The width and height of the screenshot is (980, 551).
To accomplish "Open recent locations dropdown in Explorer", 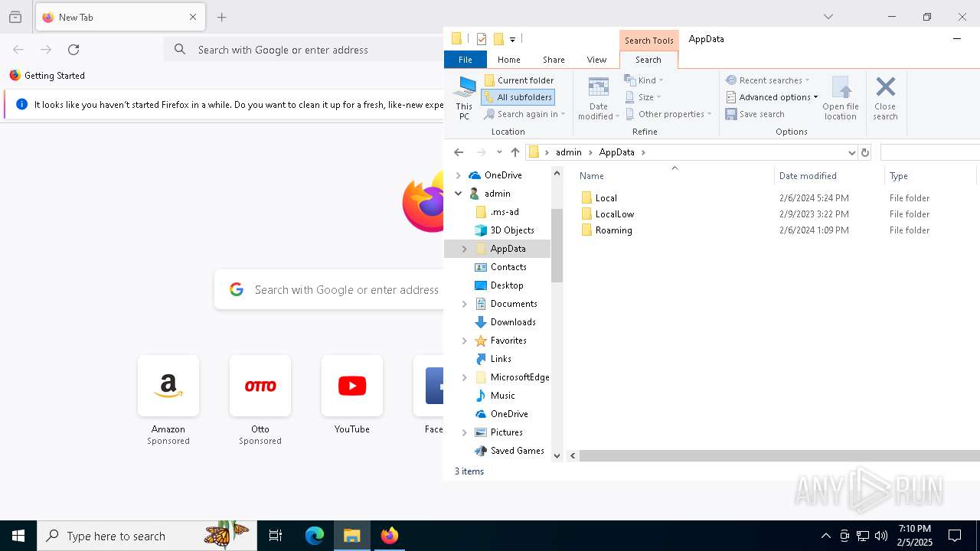I will tap(499, 152).
